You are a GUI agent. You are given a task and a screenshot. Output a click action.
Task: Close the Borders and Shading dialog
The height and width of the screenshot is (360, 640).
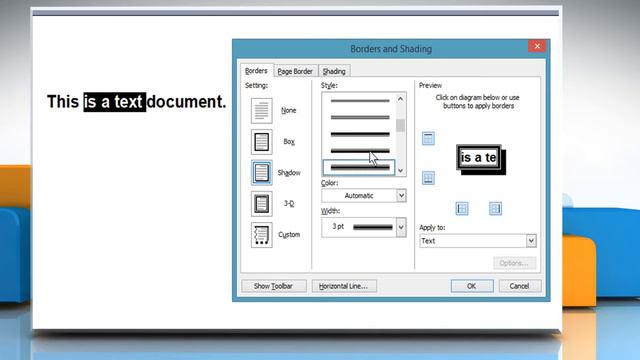click(x=537, y=46)
